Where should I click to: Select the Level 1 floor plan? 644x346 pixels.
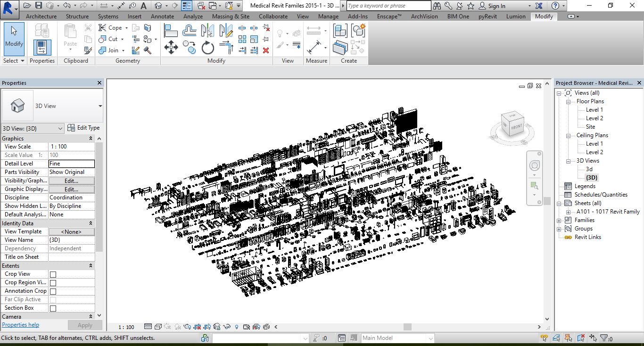pyautogui.click(x=594, y=110)
